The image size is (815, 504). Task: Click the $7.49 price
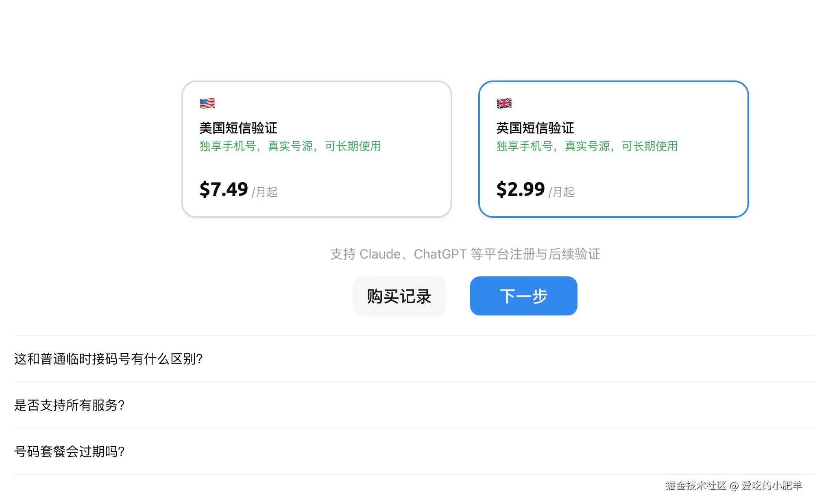(x=224, y=189)
